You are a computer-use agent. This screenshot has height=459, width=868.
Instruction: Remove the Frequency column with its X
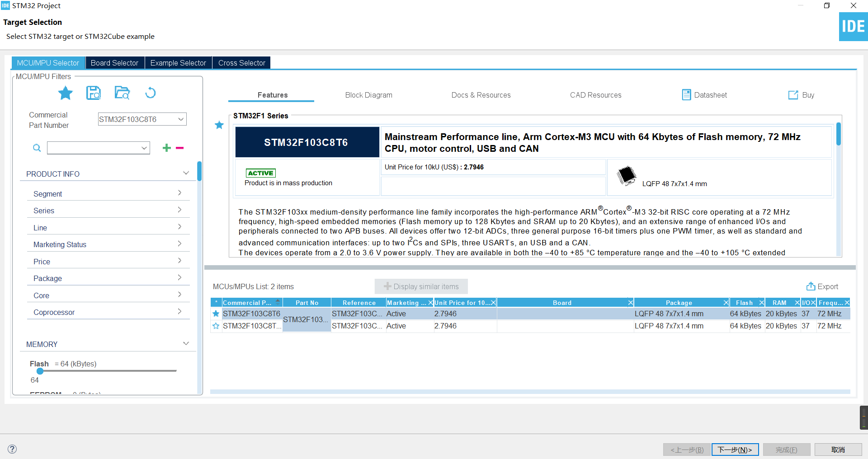pyautogui.click(x=847, y=303)
